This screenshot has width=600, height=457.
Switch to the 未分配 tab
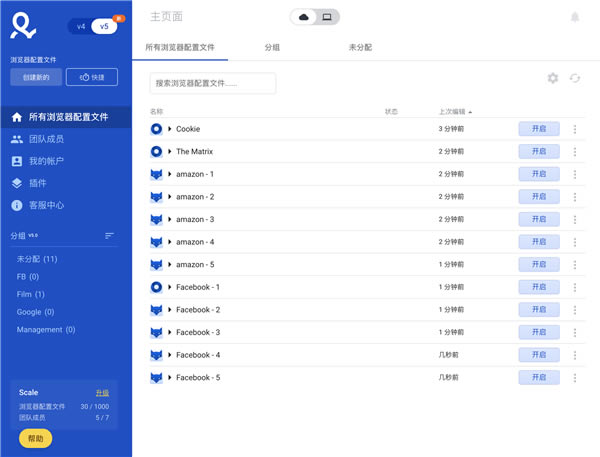pyautogui.click(x=360, y=47)
